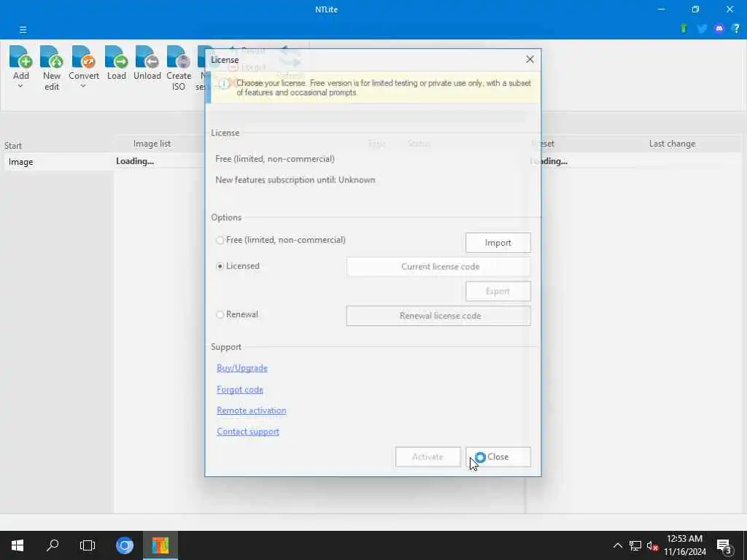
Task: Open the Buy/Upgrade link
Action: 242,368
